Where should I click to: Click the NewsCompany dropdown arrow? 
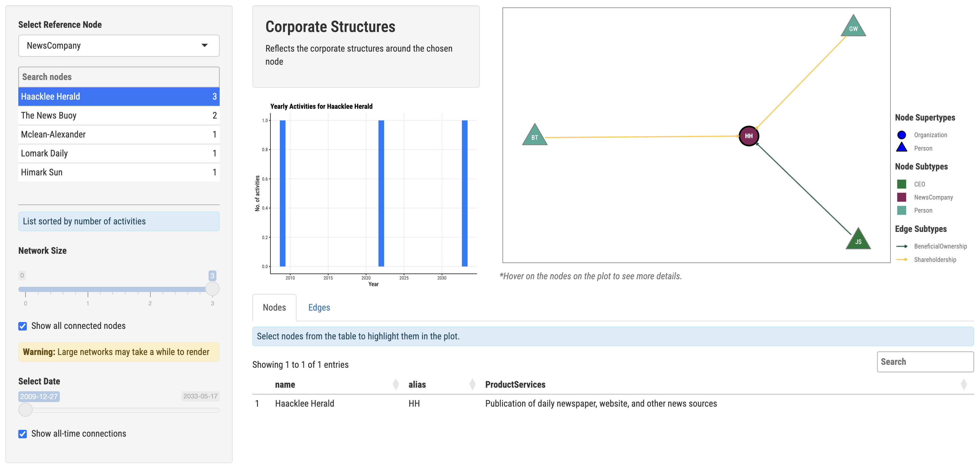(x=205, y=46)
